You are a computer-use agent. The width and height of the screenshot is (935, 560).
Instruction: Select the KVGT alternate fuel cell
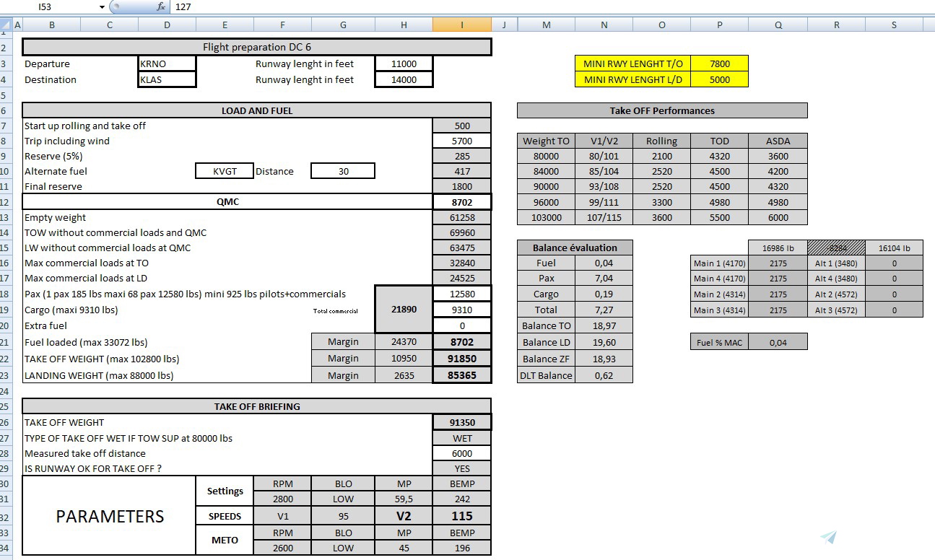pyautogui.click(x=224, y=170)
